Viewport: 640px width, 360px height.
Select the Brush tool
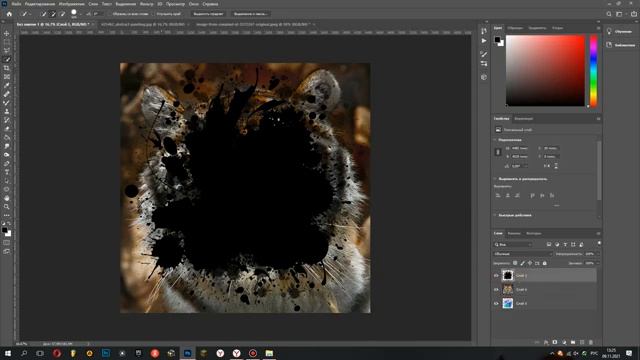click(x=7, y=102)
